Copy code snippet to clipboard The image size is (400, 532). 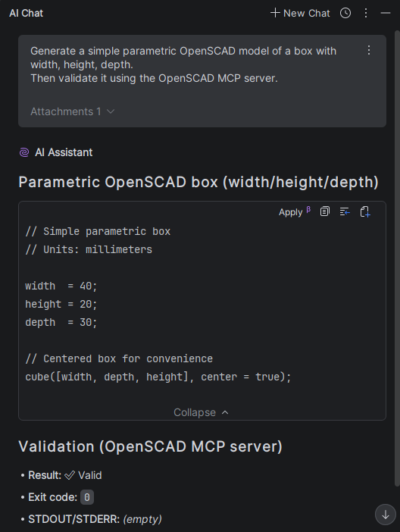(x=325, y=211)
